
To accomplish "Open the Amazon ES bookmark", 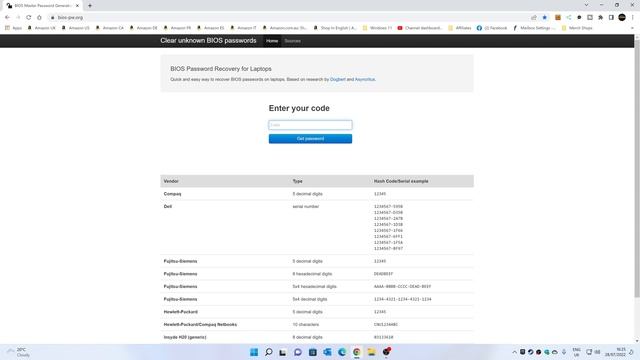I will coord(211,28).
